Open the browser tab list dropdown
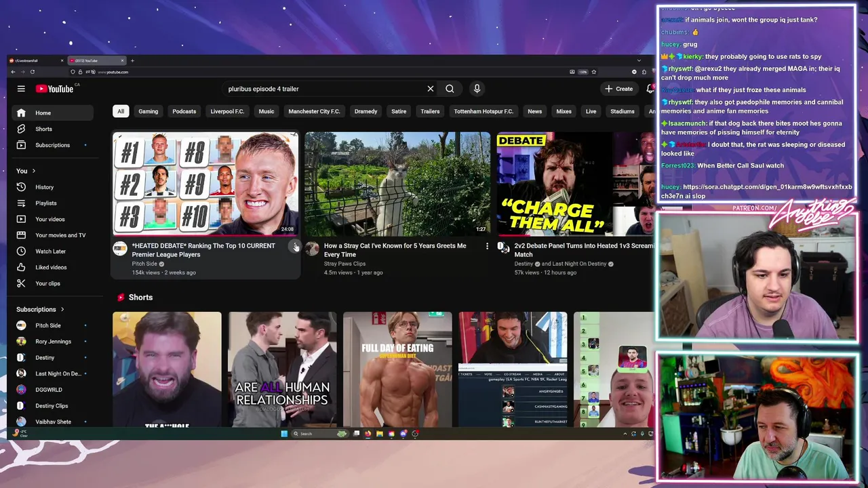This screenshot has width=868, height=488. 638,61
